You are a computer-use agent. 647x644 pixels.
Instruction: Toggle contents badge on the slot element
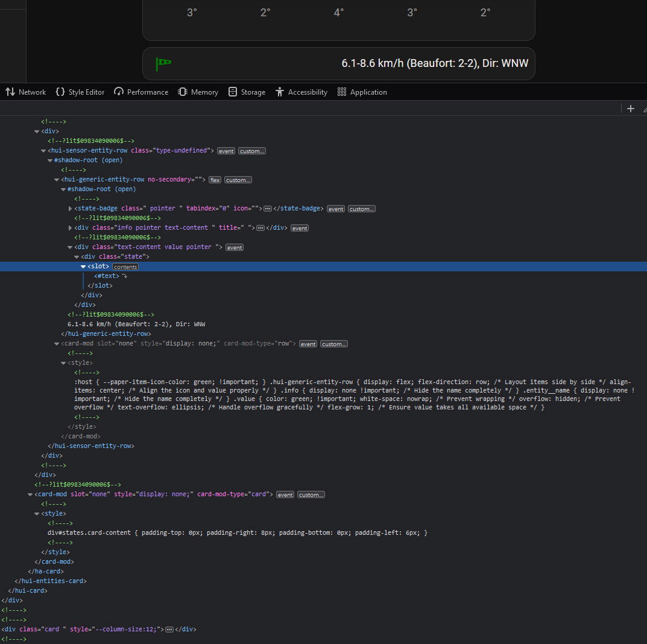(x=125, y=267)
